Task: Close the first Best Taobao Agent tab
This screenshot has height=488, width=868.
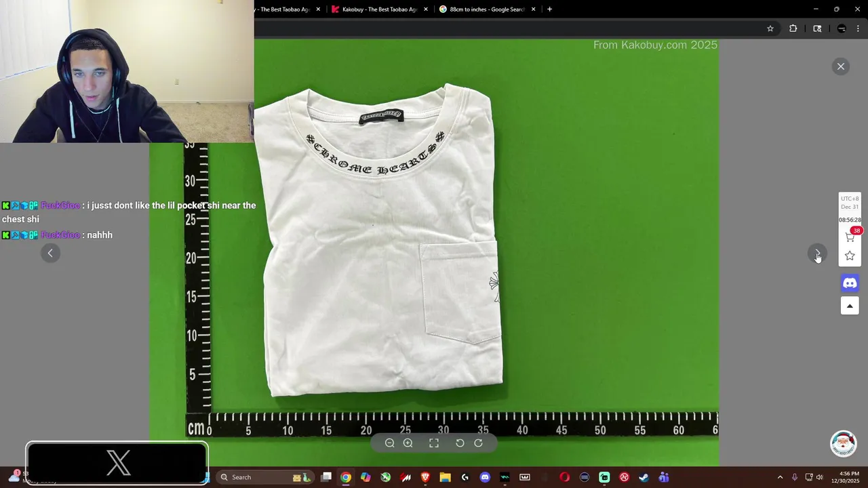Action: pos(318,9)
